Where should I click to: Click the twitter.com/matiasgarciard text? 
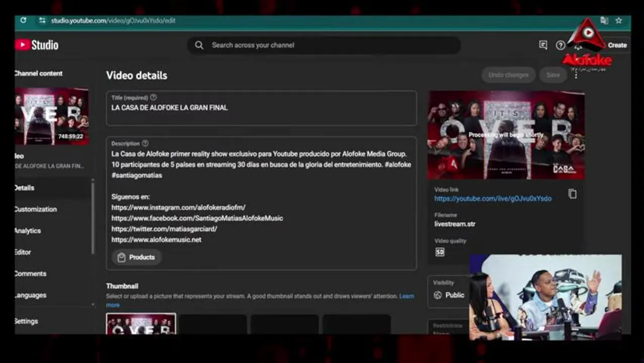[164, 229]
